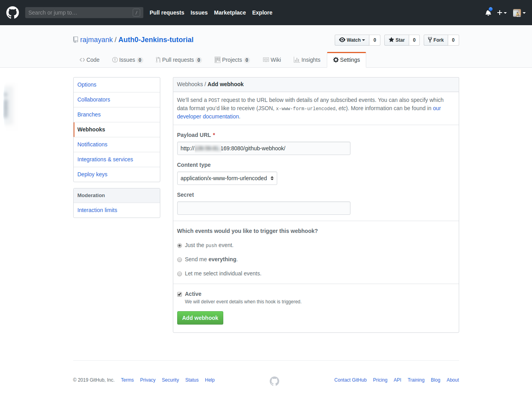
Task: Open the user avatar menu
Action: (x=519, y=13)
